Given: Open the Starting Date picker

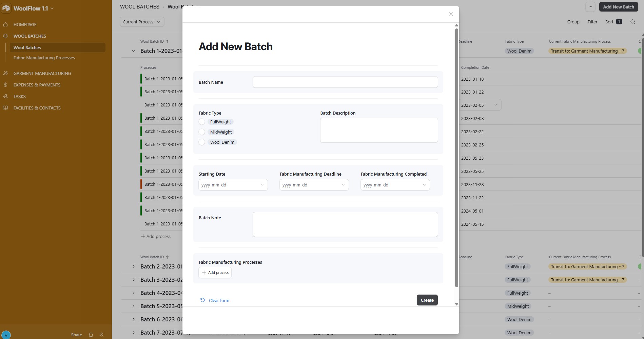Looking at the screenshot, I should coord(233,185).
